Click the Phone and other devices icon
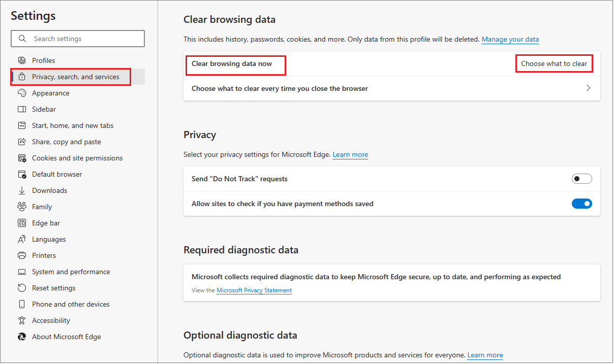 (22, 304)
